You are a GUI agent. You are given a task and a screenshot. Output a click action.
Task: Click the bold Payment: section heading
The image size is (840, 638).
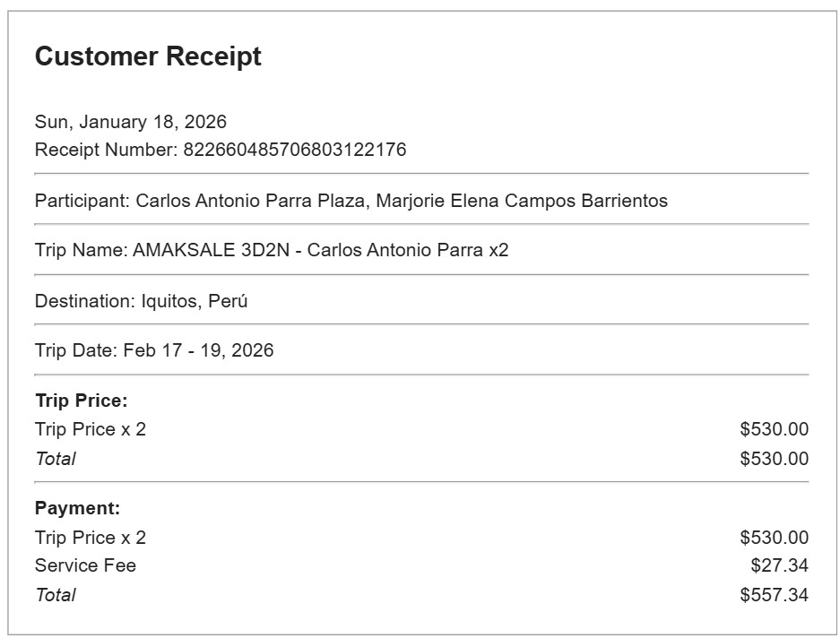click(x=77, y=508)
